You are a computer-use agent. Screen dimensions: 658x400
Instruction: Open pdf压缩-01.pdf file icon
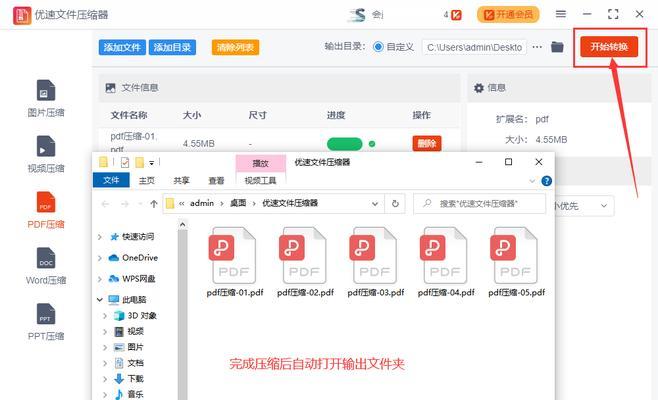[235, 256]
